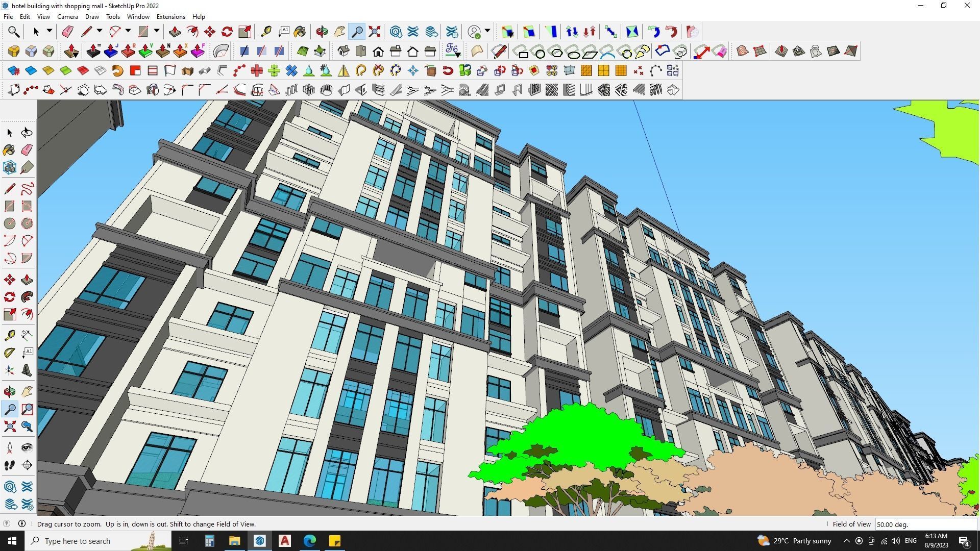Select the Zoom Window tool in left toolbar
Viewport: 980px width, 551px height.
tap(27, 409)
